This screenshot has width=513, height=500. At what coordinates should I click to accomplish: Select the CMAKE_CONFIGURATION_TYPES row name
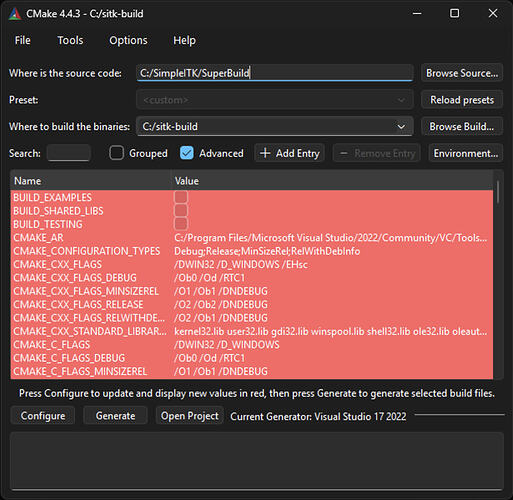87,251
